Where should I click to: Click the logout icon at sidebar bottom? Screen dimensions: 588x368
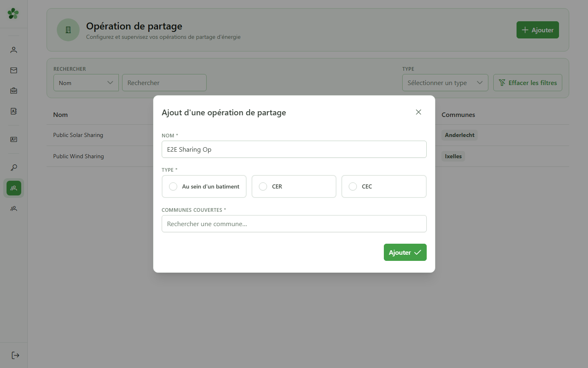[x=16, y=355]
